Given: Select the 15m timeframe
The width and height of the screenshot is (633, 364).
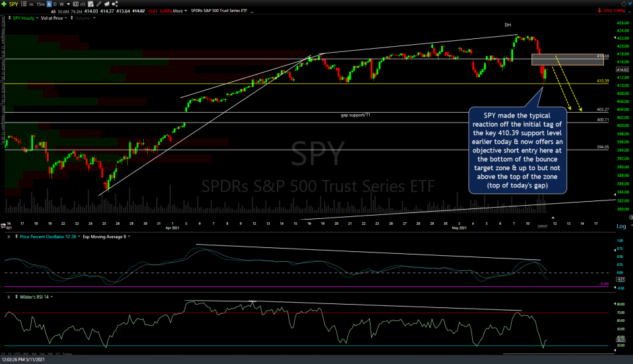Looking at the screenshot, I should coord(40,4).
